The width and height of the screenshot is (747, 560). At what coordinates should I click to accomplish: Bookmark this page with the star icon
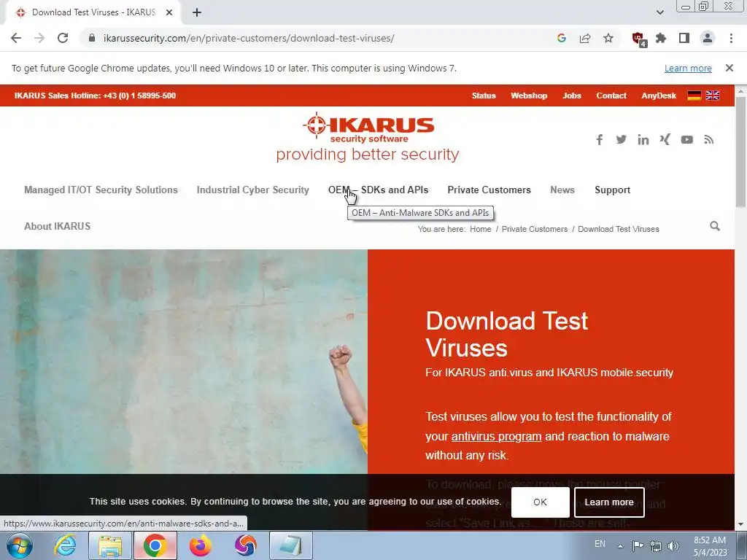click(x=608, y=38)
